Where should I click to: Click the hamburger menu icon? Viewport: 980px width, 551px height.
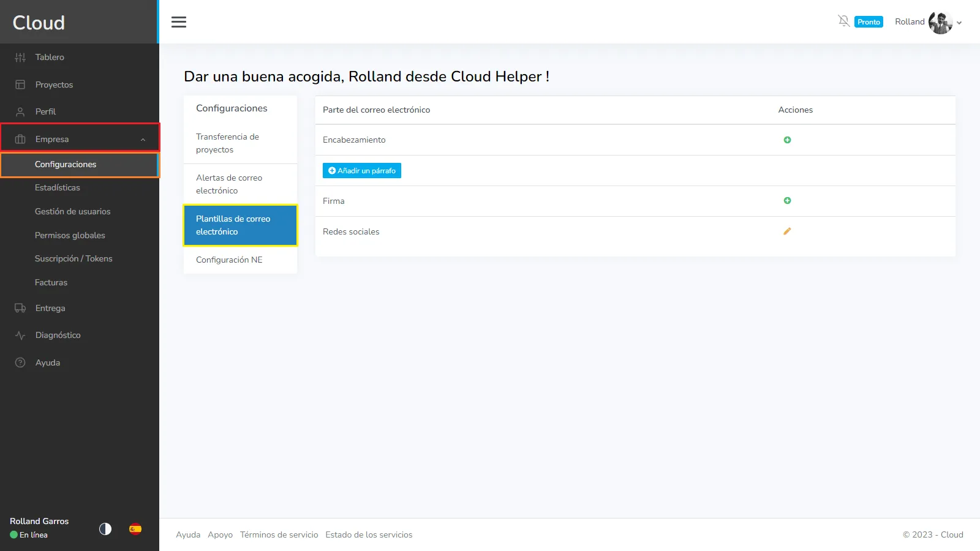[179, 22]
